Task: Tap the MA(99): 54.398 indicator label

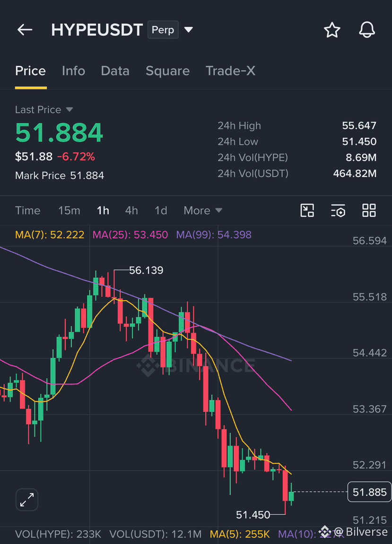Action: tap(214, 235)
